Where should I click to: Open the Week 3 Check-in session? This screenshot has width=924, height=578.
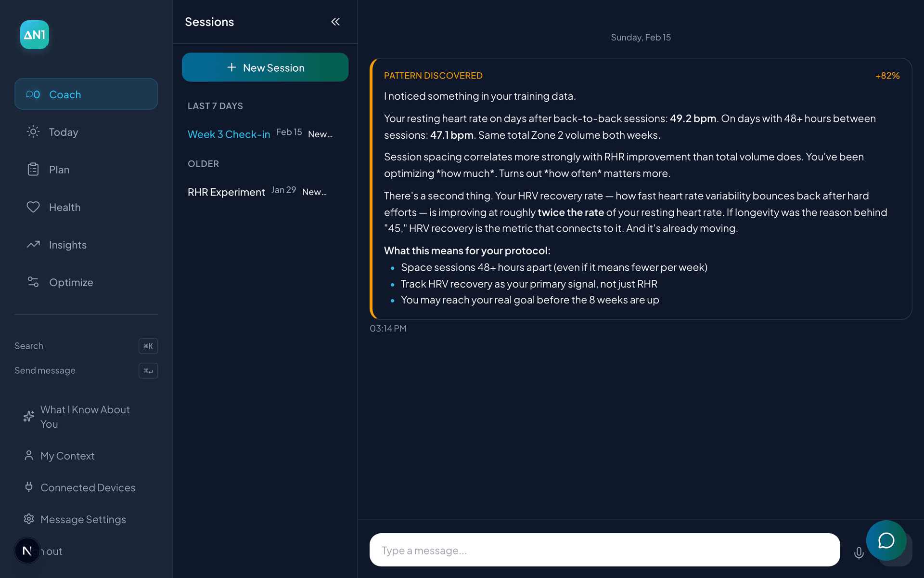click(229, 134)
